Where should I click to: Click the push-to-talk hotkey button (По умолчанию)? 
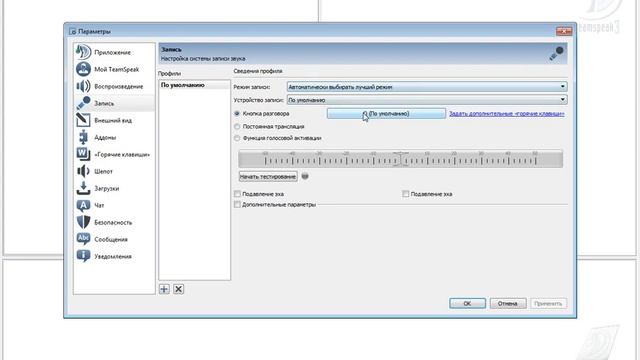point(386,113)
